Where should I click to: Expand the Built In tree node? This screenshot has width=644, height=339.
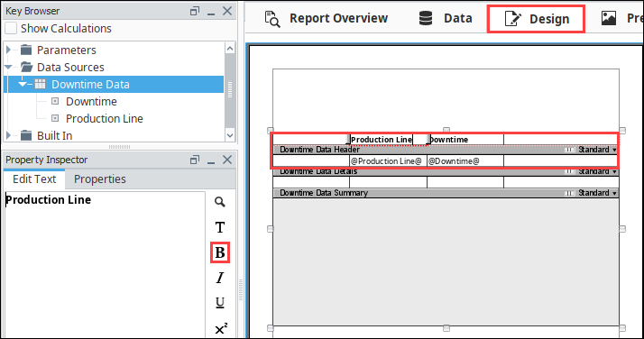[8, 135]
